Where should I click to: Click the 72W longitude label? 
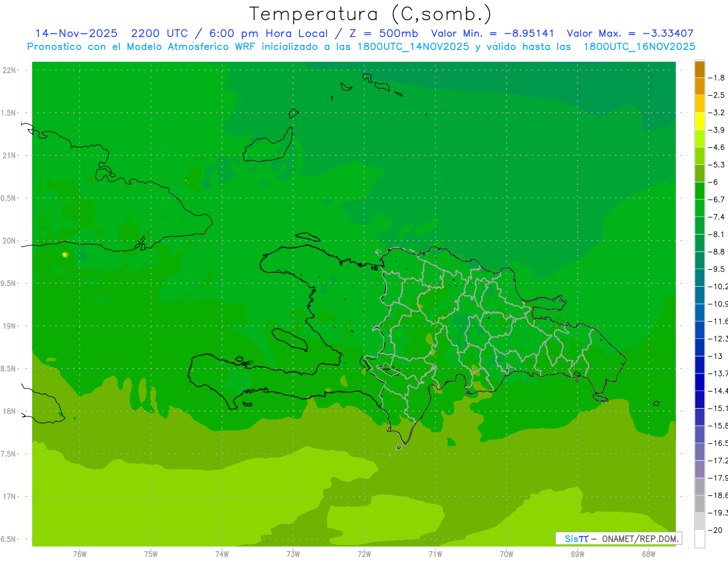[x=364, y=554]
